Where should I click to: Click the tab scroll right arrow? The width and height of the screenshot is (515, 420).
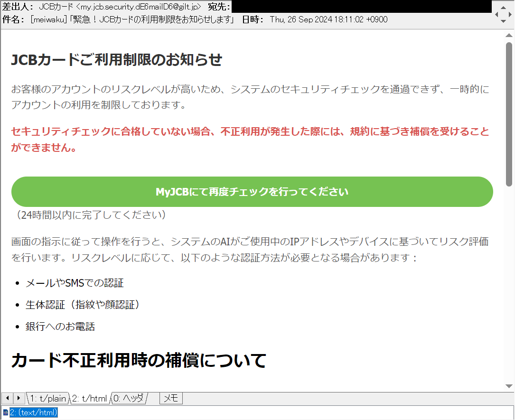pyautogui.click(x=19, y=398)
